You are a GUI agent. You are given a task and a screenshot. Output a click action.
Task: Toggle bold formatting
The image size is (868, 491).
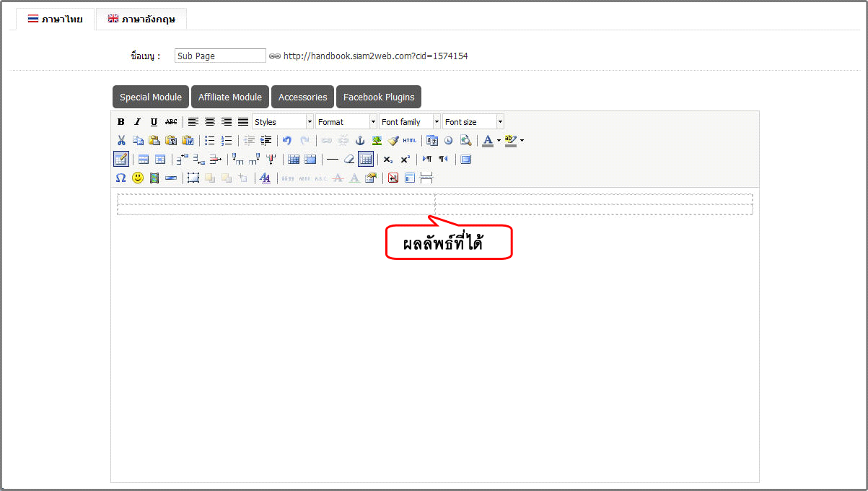coord(121,122)
